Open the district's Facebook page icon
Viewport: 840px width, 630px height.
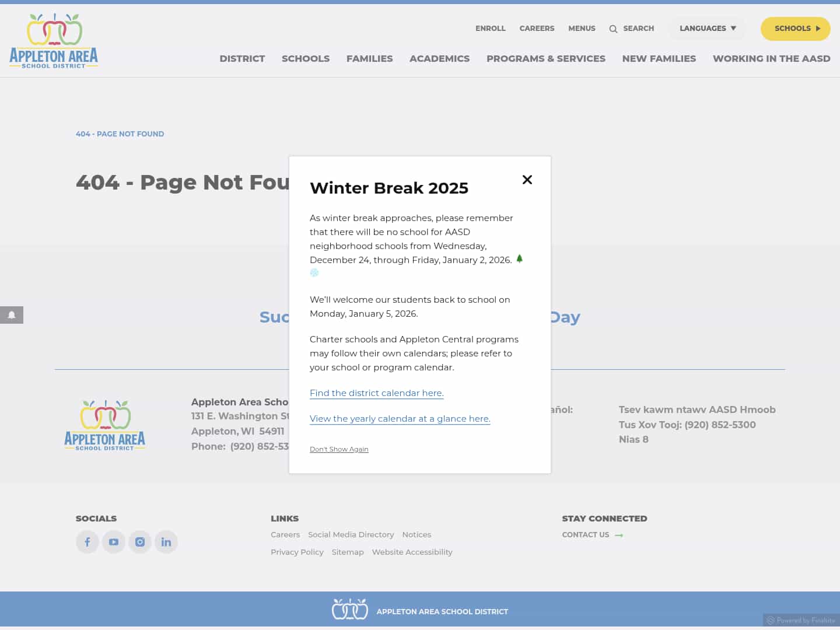point(87,541)
